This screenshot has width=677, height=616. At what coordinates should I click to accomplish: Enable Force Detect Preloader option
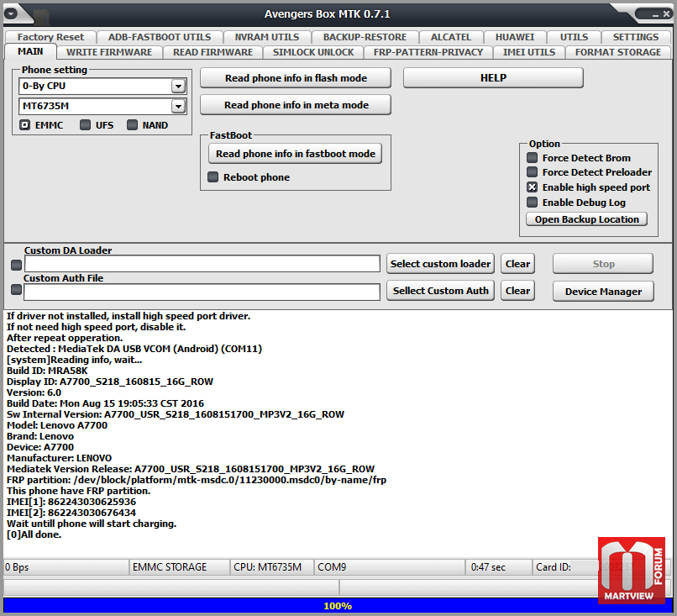click(533, 172)
